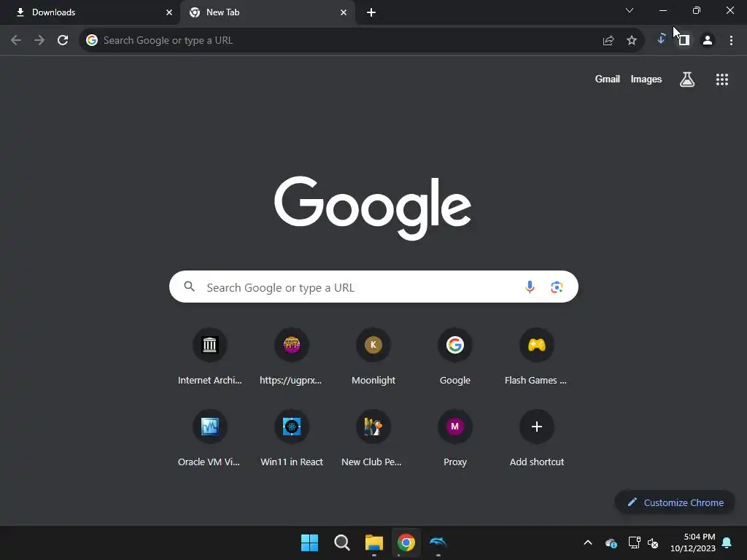The width and height of the screenshot is (747, 560).
Task: Open Windows taskbar search
Action: tap(341, 542)
